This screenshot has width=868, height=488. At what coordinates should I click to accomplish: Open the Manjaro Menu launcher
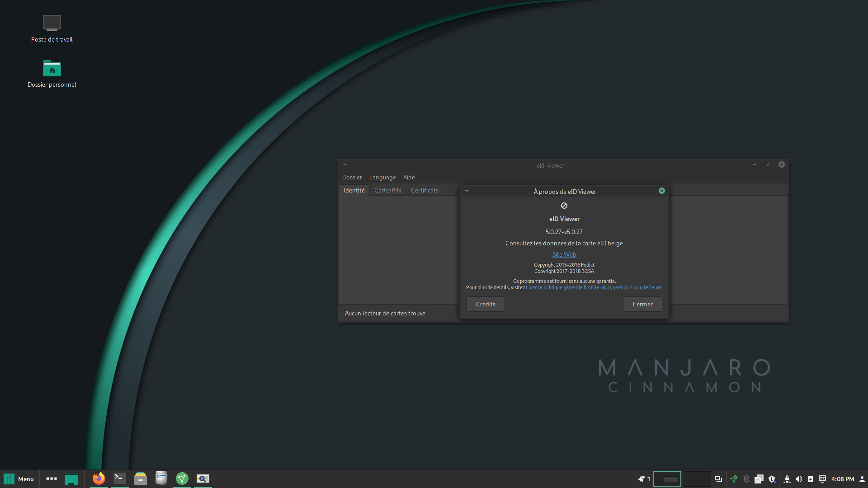point(19,479)
